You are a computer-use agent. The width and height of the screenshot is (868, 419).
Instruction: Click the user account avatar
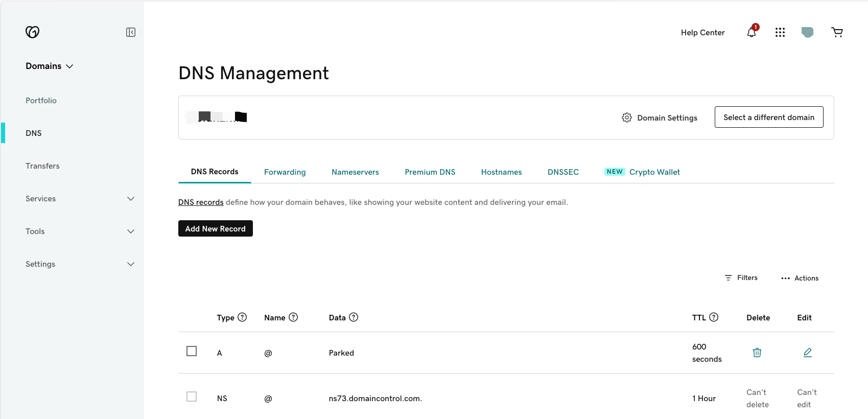tap(807, 33)
